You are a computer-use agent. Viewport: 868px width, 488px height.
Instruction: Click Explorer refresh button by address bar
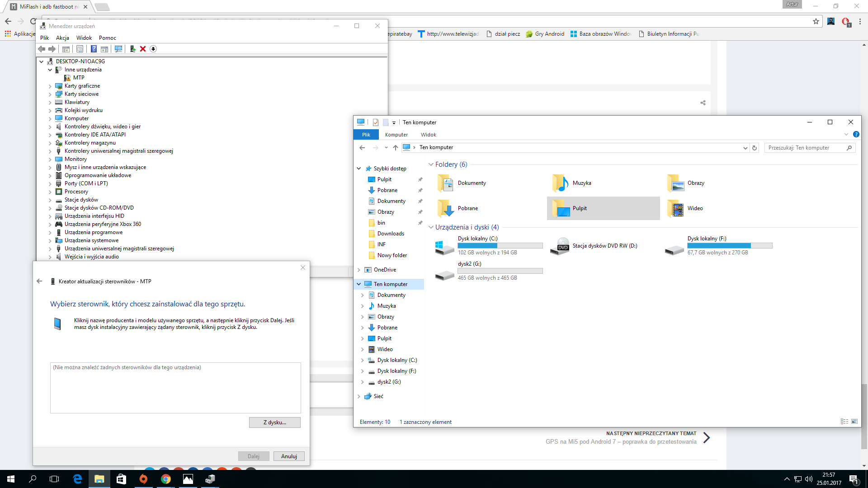click(754, 148)
